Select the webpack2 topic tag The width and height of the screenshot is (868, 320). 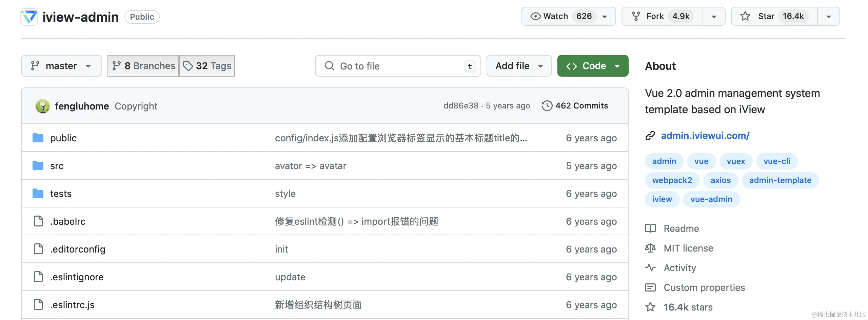coord(672,180)
